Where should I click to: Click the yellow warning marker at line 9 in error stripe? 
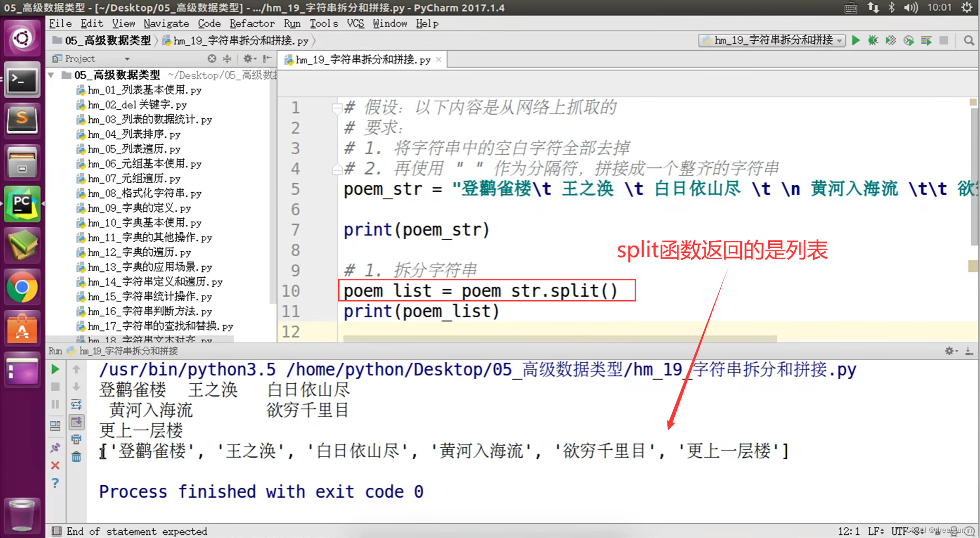pos(973,266)
